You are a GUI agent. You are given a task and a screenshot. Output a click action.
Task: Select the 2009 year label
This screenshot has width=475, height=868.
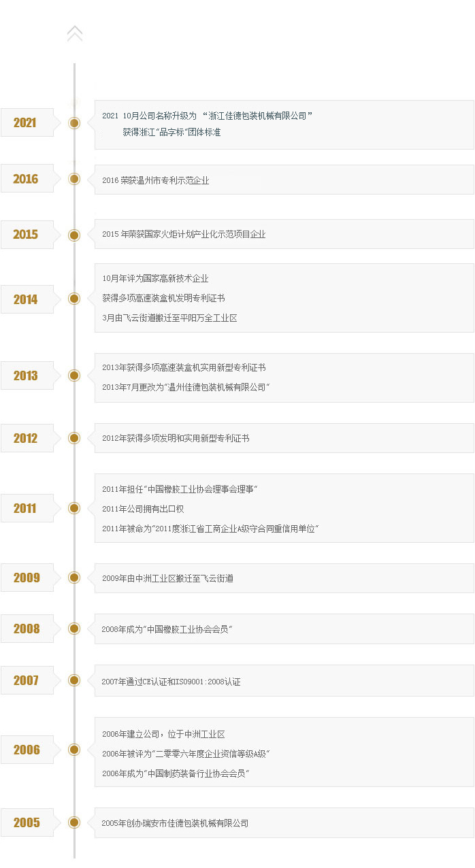tap(27, 578)
